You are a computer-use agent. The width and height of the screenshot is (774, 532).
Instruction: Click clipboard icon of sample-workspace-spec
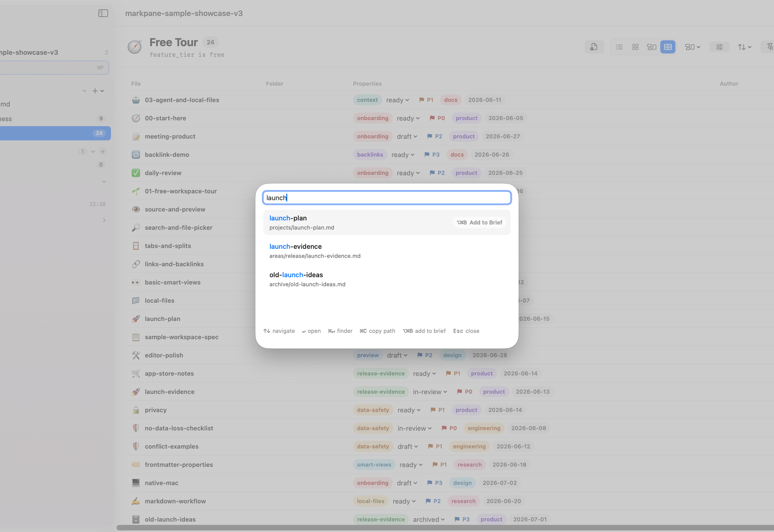[136, 337]
